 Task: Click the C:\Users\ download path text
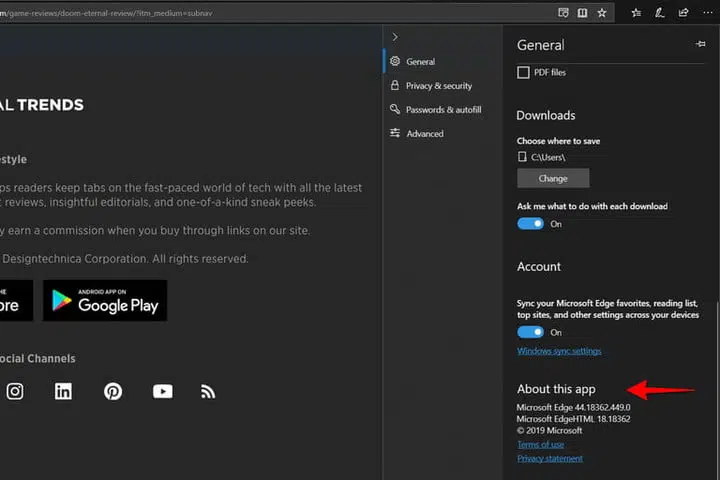point(548,157)
